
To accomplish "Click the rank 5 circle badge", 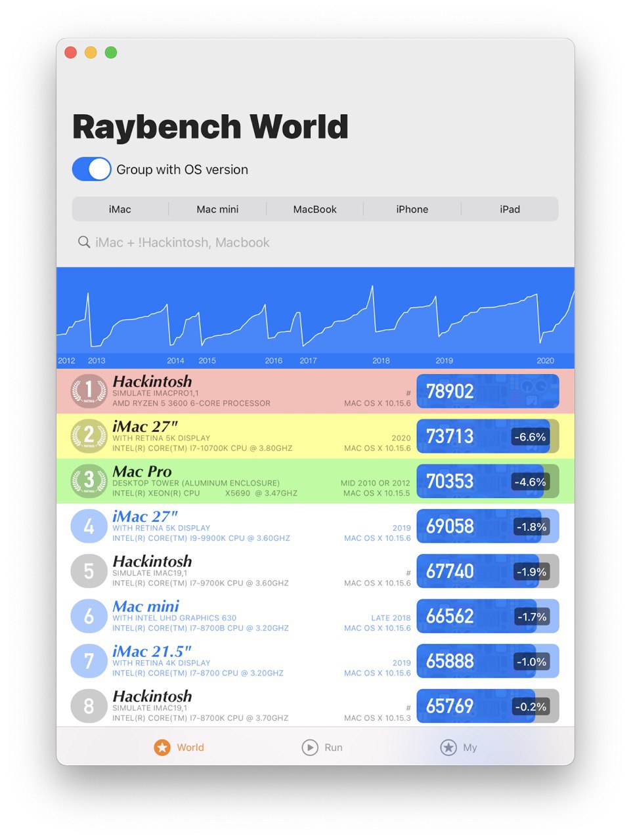I will [89, 571].
